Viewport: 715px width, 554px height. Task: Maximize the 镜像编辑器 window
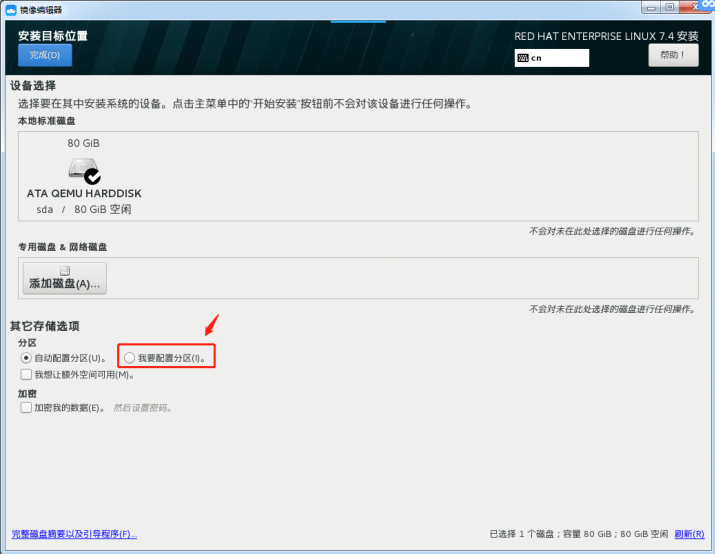[x=668, y=9]
